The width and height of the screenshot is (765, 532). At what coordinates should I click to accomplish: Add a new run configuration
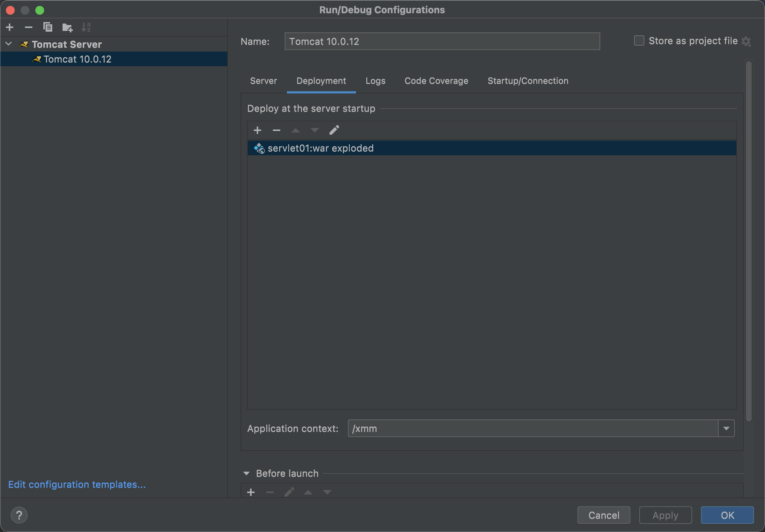pyautogui.click(x=10, y=27)
